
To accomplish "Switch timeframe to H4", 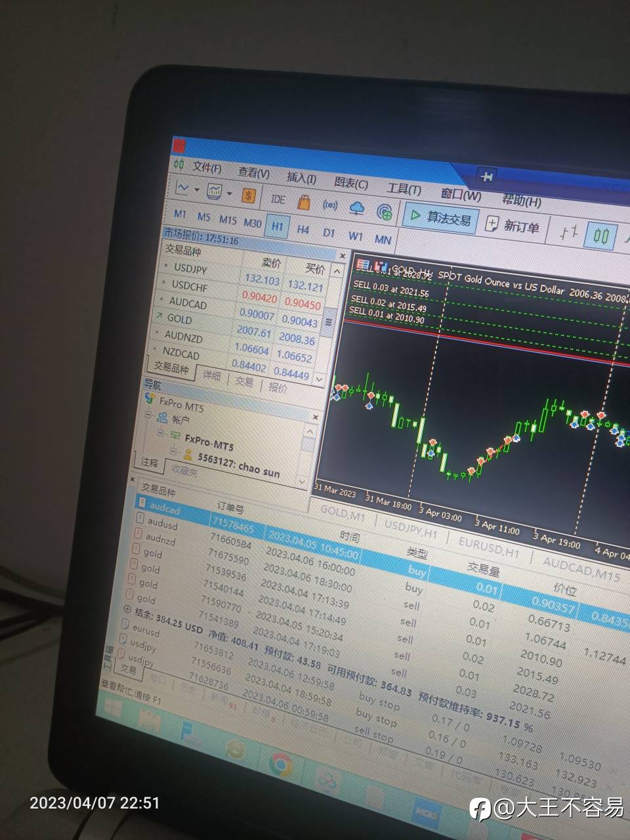I will (303, 229).
